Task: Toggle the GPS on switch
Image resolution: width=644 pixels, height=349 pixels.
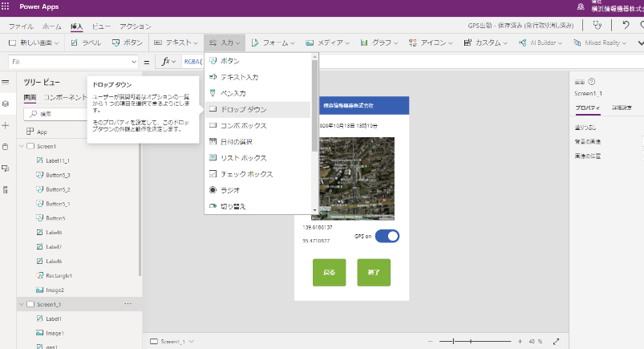Action: click(387, 236)
